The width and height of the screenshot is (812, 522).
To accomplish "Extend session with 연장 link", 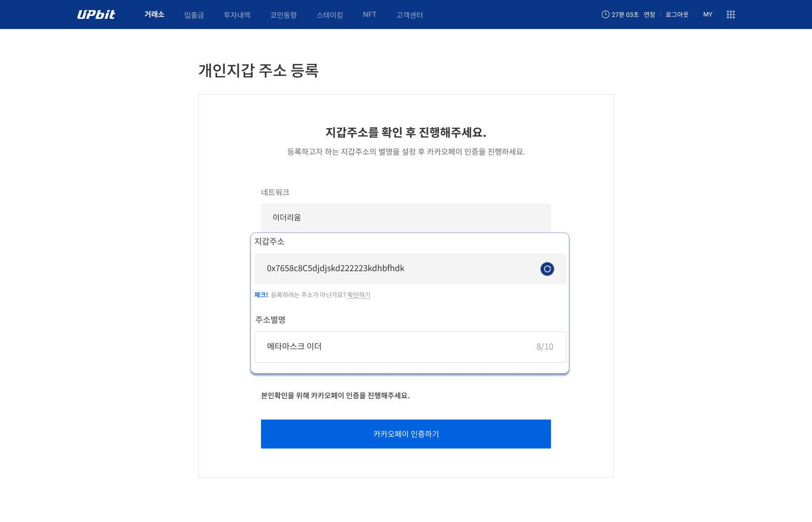I will [x=649, y=14].
